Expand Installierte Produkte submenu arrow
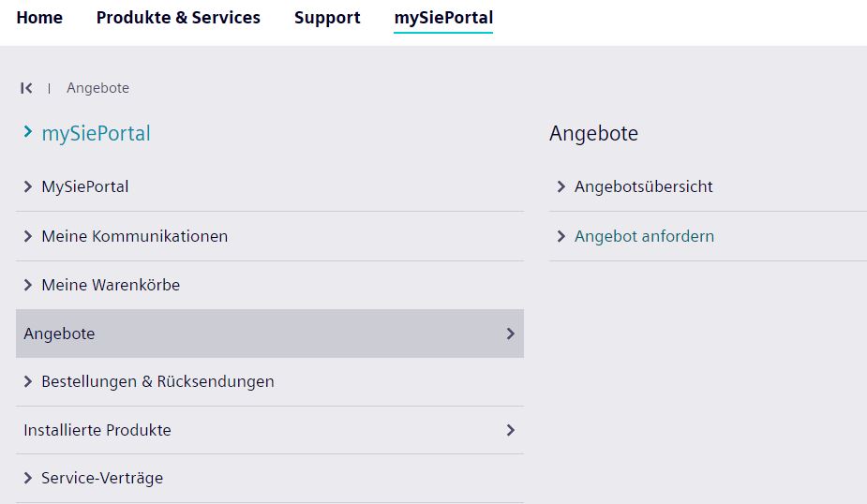Image resolution: width=867 pixels, height=504 pixels. [511, 430]
